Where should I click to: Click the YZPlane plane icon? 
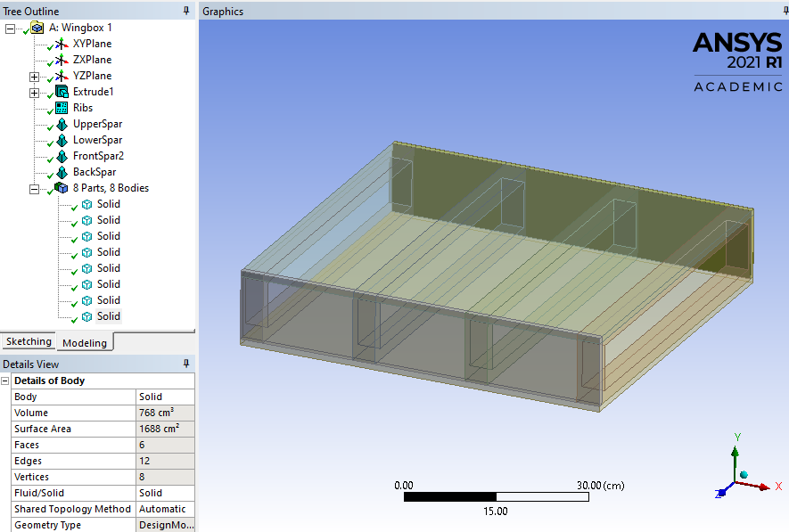[62, 76]
